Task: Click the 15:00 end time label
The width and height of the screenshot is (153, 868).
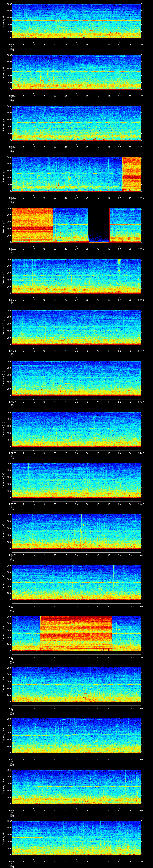Action: [x=141, y=44]
